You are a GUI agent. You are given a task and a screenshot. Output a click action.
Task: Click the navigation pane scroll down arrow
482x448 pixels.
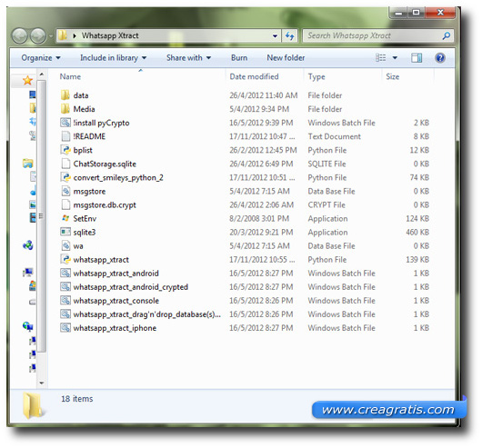[x=42, y=383]
